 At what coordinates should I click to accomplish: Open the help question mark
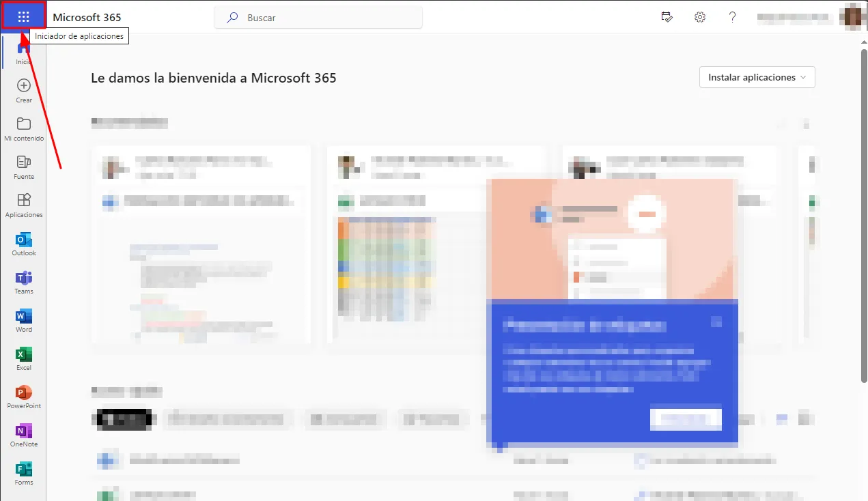[733, 18]
